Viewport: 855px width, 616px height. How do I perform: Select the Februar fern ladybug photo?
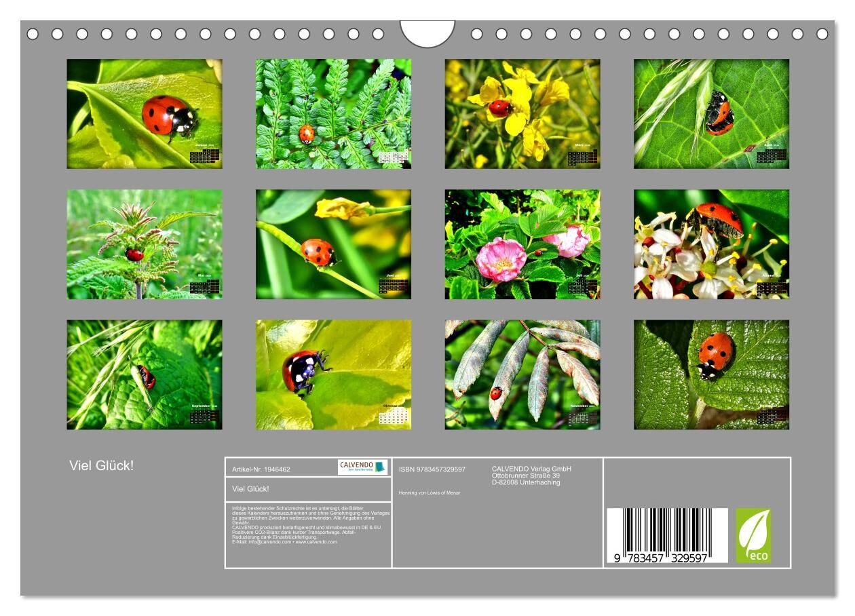pos(333,113)
